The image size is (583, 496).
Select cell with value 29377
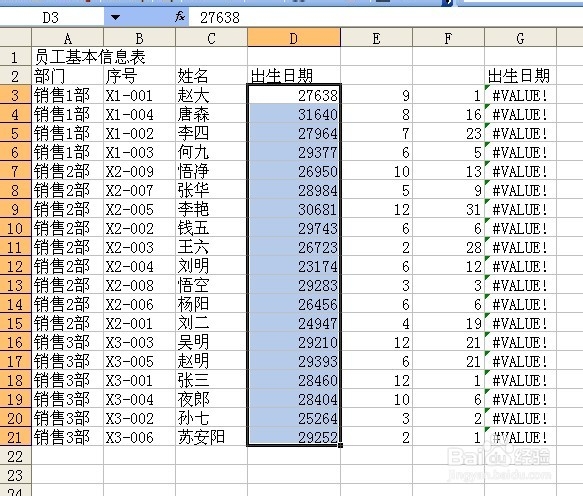[294, 152]
